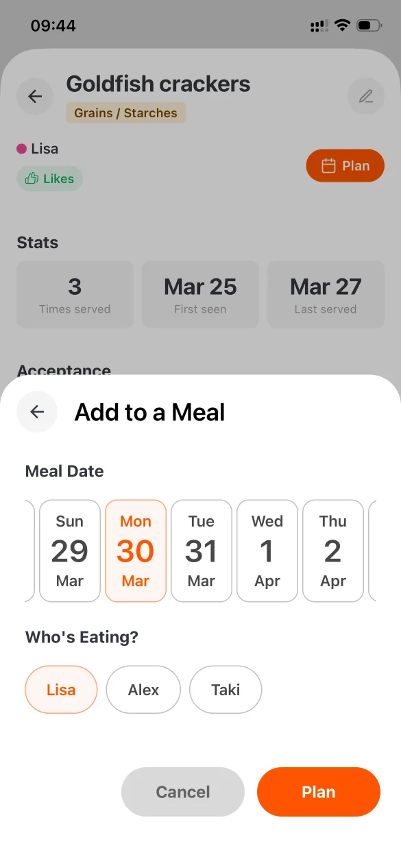The image size is (401, 868).
Task: Open the Grains / Starches category tag
Action: pyautogui.click(x=125, y=112)
